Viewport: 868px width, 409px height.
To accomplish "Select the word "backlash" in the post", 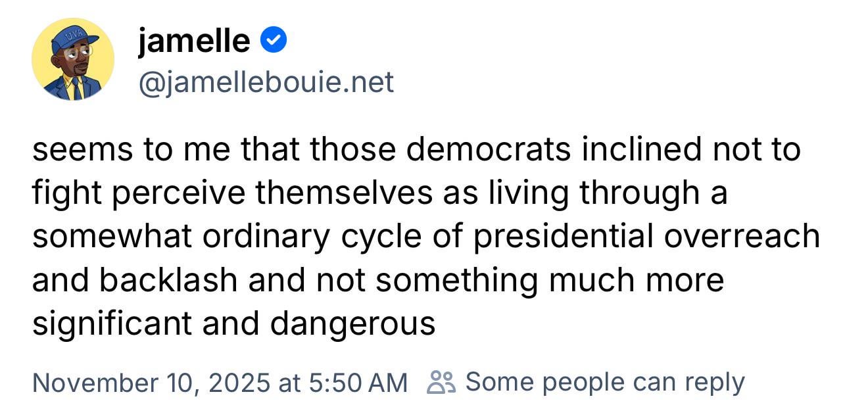I will click(168, 280).
